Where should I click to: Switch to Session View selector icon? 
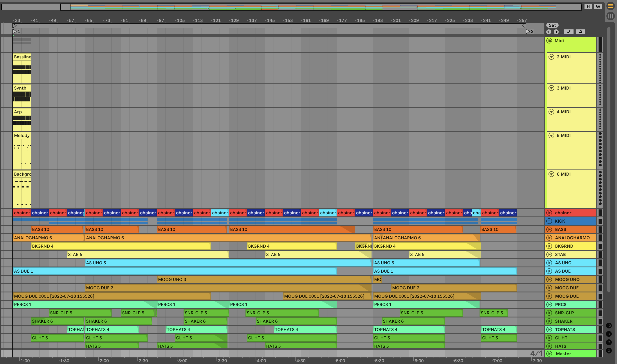pyautogui.click(x=610, y=16)
